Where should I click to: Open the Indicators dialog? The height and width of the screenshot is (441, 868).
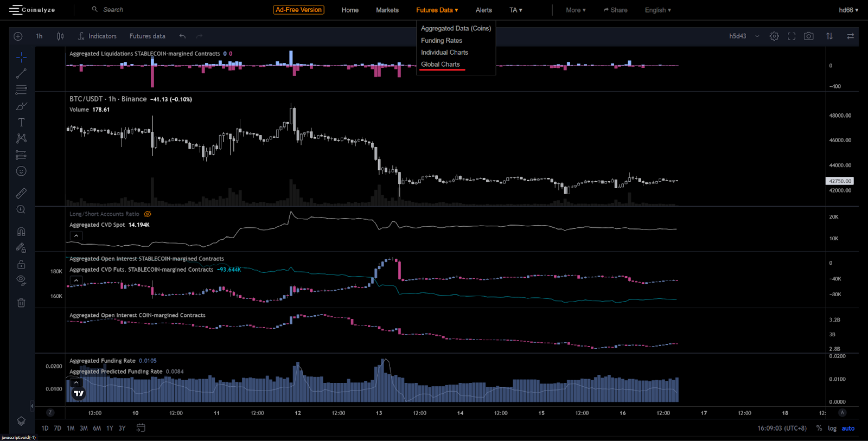[97, 36]
